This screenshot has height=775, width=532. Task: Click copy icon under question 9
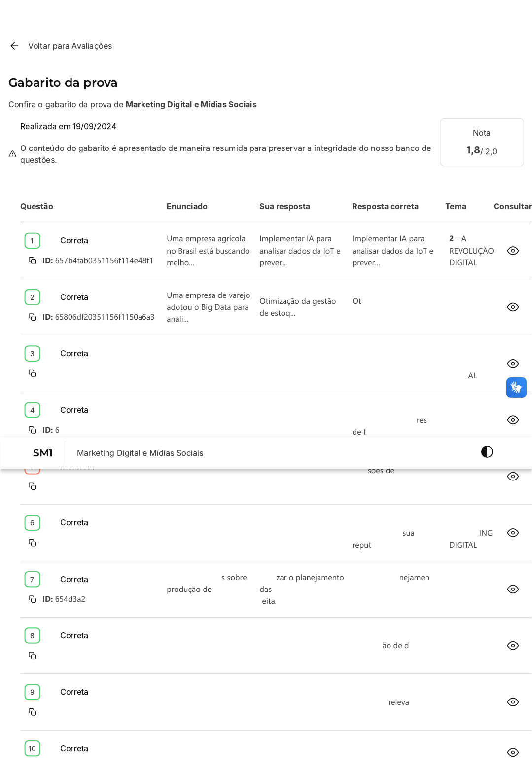click(33, 712)
